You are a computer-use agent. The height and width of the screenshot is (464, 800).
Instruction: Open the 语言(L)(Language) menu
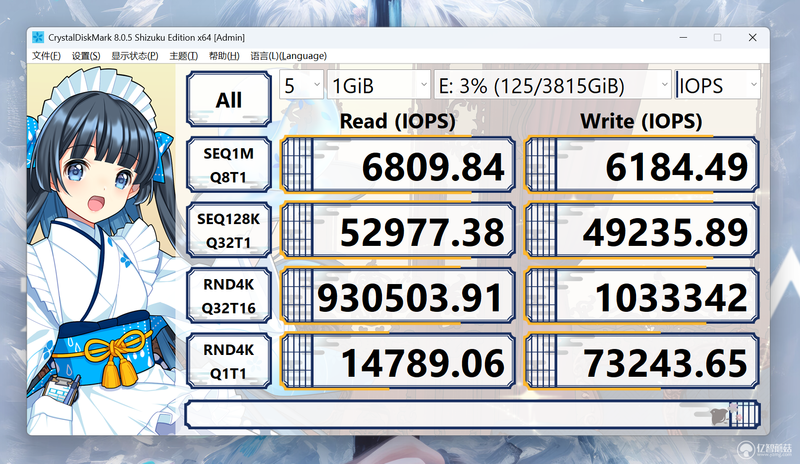click(288, 56)
